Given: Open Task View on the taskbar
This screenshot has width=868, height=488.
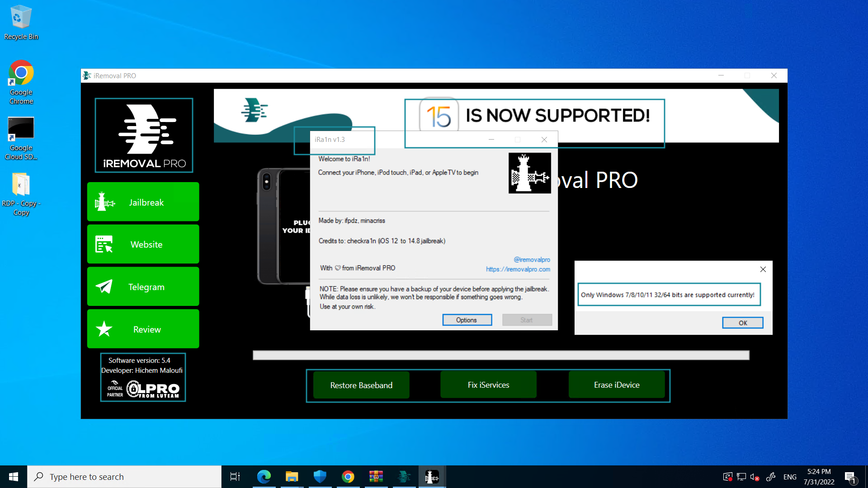Looking at the screenshot, I should pyautogui.click(x=235, y=477).
